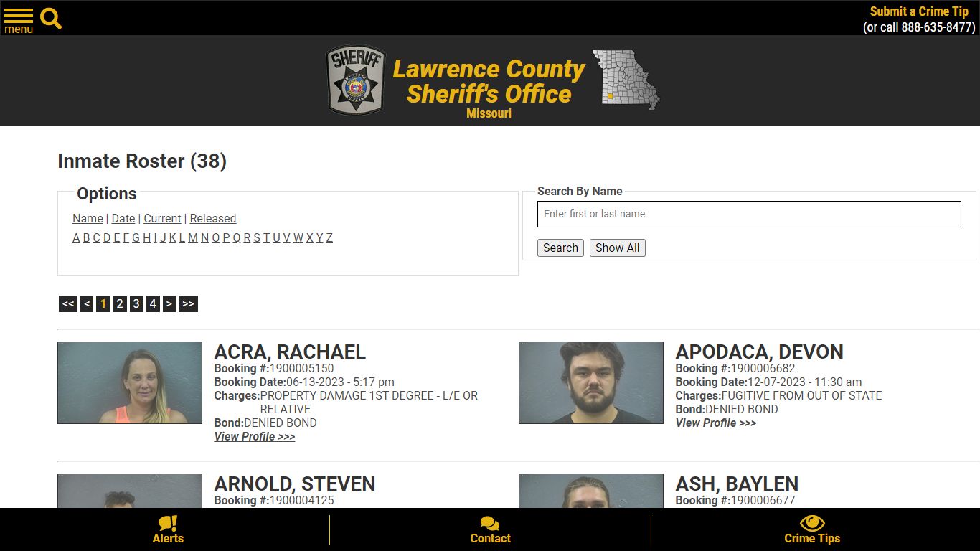This screenshot has height=551, width=980.
Task: Click booking number 1900006682
Action: point(763,368)
